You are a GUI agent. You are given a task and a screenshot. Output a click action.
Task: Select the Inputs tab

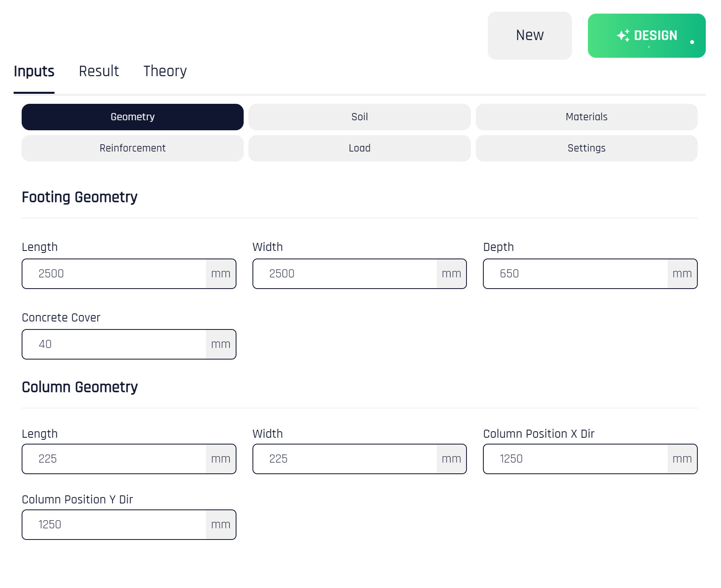[34, 71]
